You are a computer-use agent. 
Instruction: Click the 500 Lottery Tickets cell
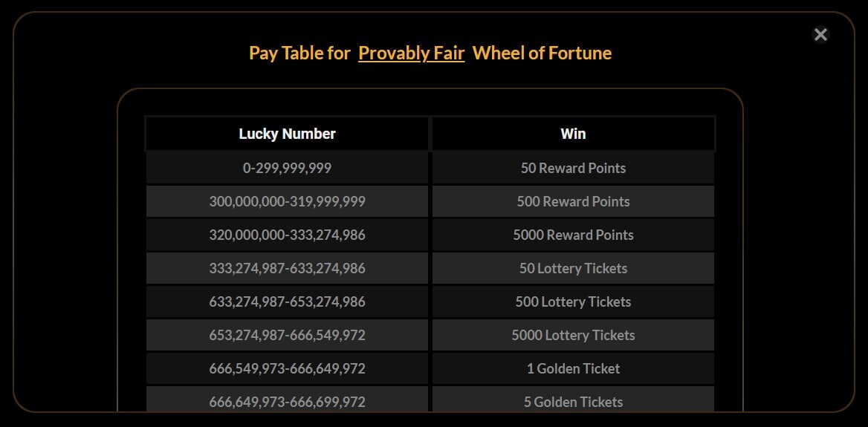(573, 302)
